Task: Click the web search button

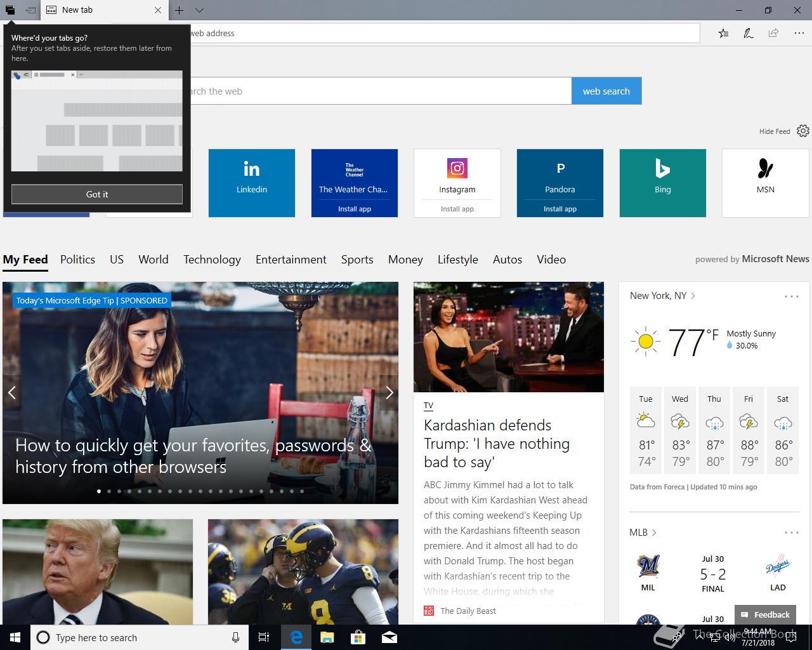Action: 606,91
